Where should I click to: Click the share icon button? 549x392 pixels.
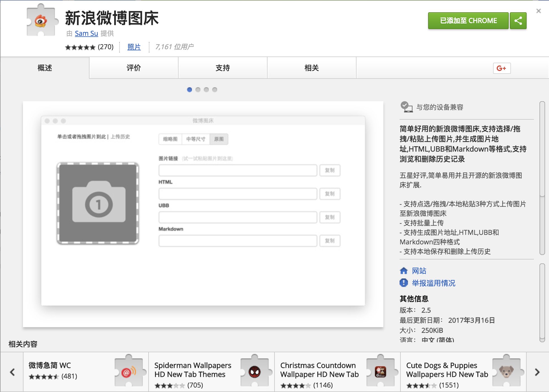(518, 21)
